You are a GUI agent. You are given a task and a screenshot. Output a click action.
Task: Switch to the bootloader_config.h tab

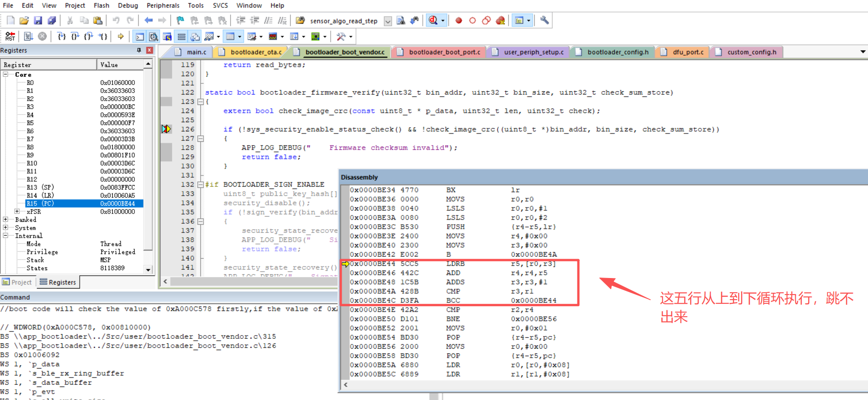tap(617, 52)
